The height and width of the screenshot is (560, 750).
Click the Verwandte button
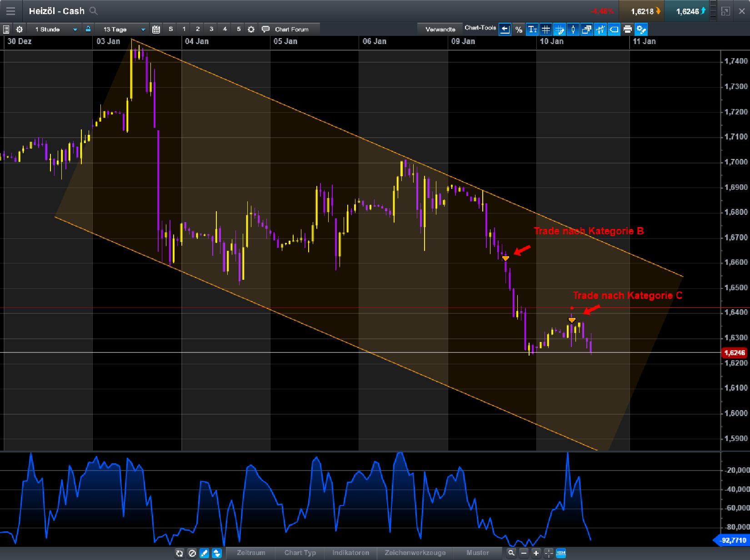pos(440,29)
